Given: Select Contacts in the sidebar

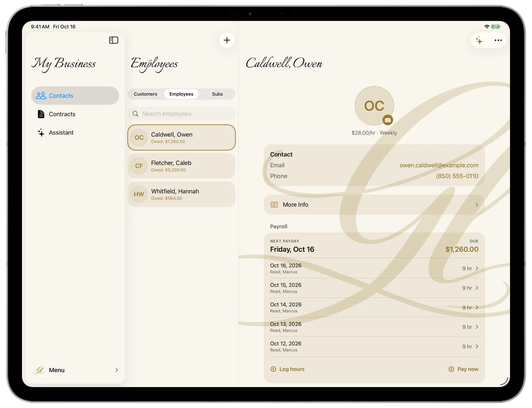Looking at the screenshot, I should tap(75, 96).
